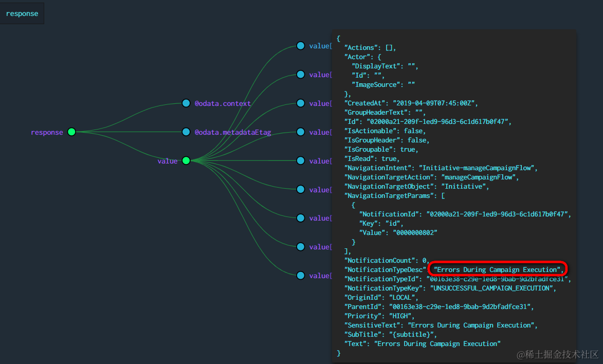
Task: Click the "ParentId" line
Action: [439, 306]
